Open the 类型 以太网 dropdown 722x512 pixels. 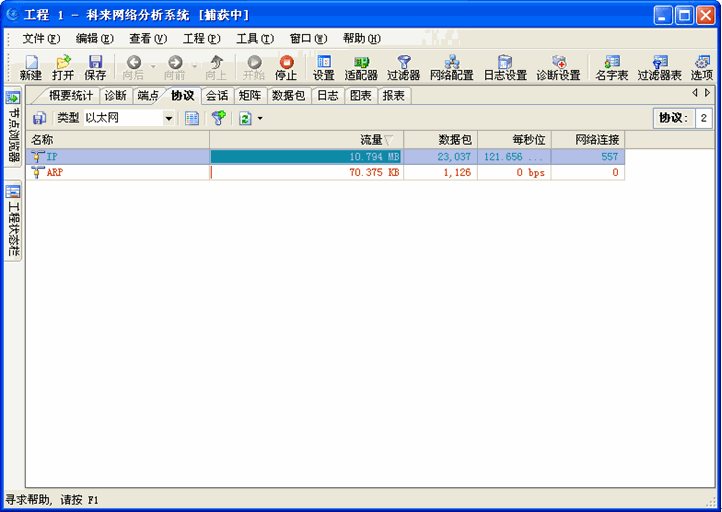click(169, 119)
